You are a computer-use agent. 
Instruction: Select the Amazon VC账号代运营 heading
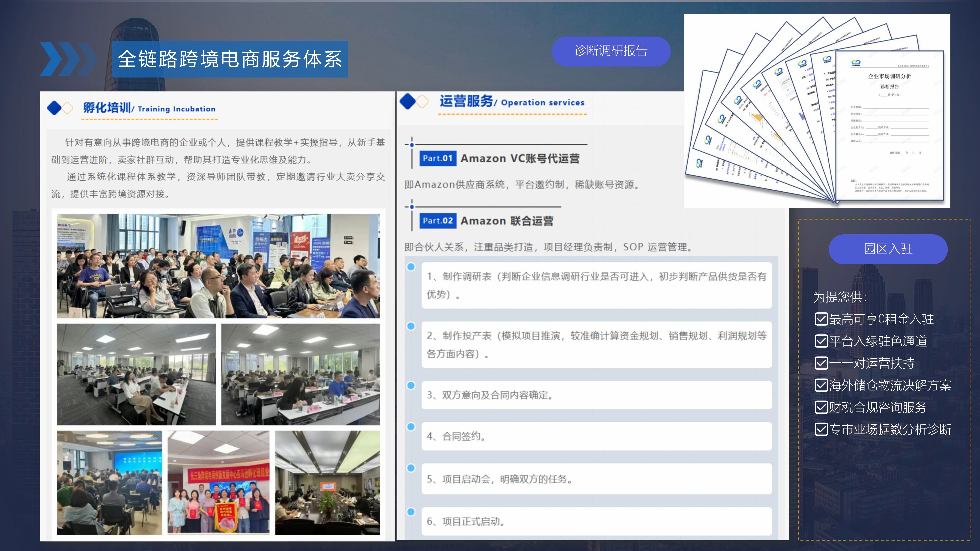[520, 159]
